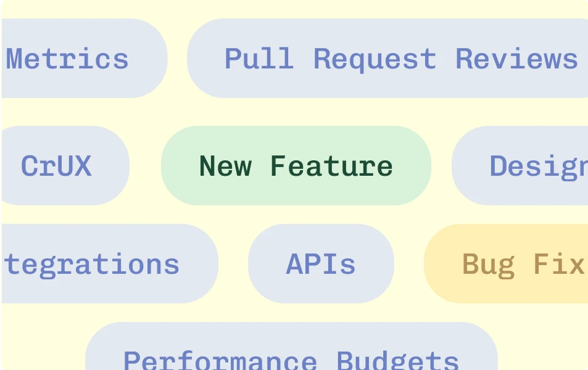Select the green New Feature tag

pyautogui.click(x=296, y=166)
